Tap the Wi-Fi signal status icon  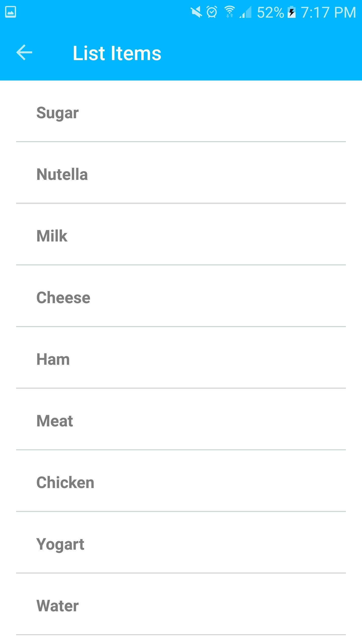(229, 12)
